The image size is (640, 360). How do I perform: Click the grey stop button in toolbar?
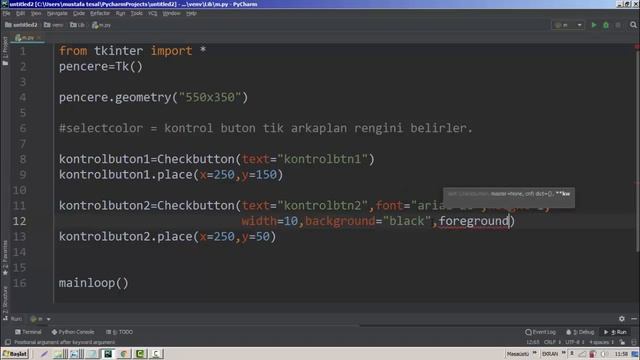(x=618, y=25)
